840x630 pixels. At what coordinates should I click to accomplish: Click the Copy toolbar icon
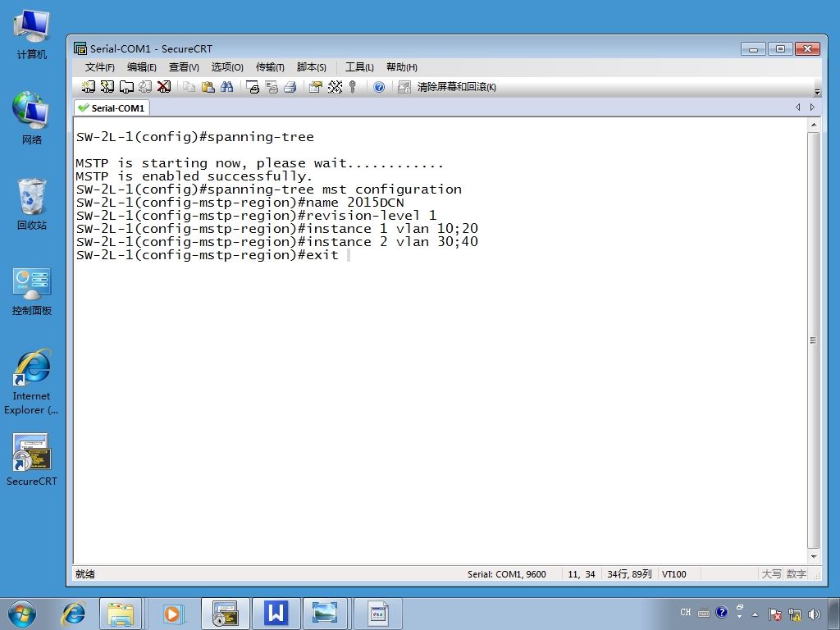coord(189,86)
